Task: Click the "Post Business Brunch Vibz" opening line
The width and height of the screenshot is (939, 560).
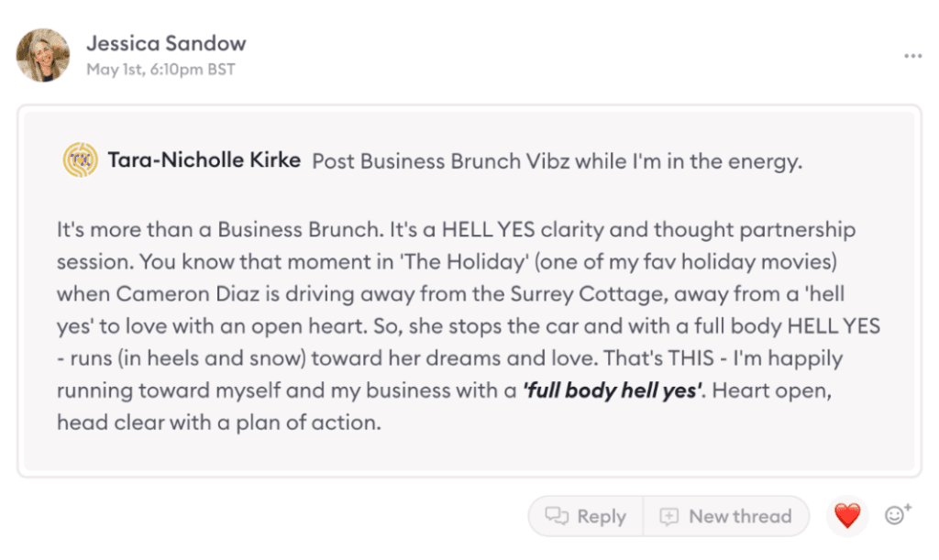Action: [557, 162]
